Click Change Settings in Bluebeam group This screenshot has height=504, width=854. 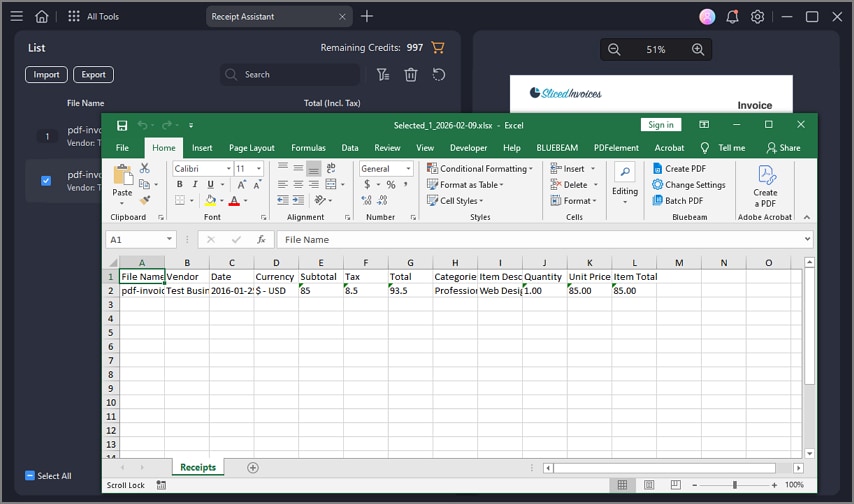[689, 185]
